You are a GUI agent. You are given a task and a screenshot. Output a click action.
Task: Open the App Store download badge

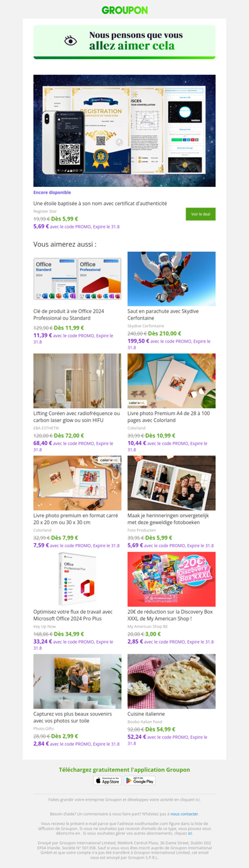(108, 780)
